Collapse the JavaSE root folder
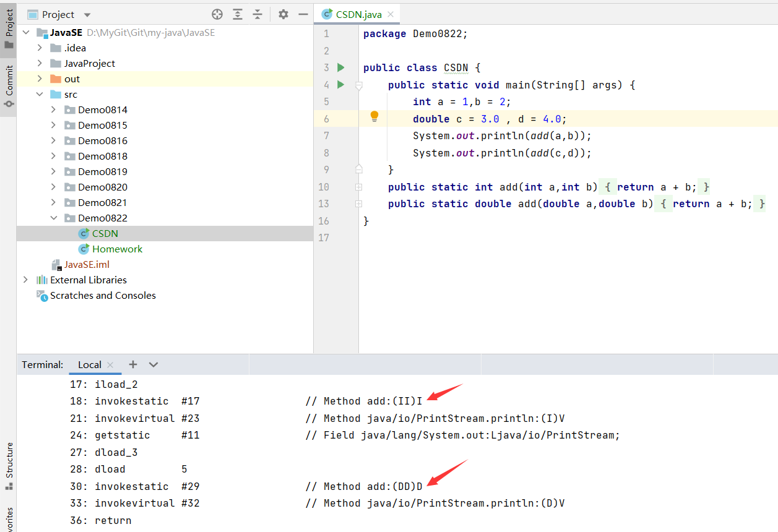This screenshot has width=778, height=532. pos(26,33)
